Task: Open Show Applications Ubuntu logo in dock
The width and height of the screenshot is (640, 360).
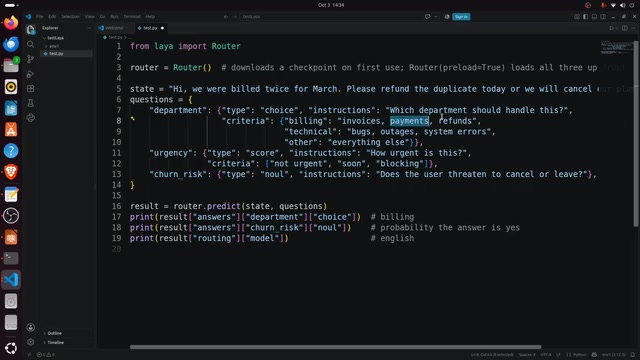Action: point(11,348)
